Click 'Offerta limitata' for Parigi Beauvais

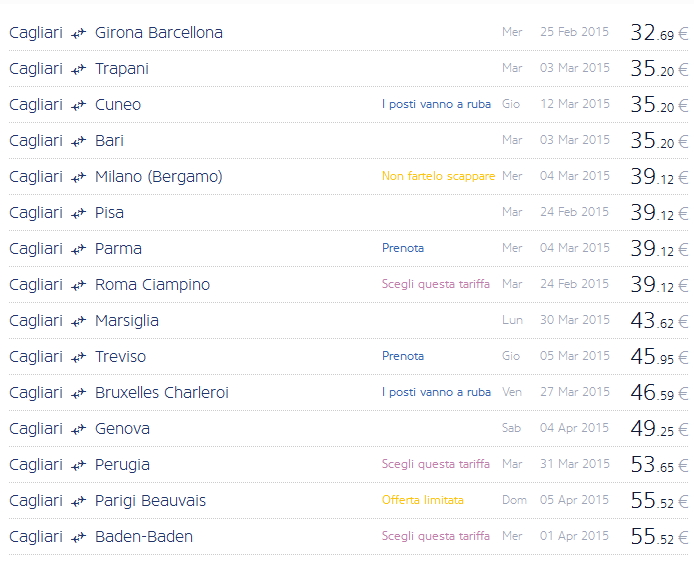click(423, 500)
